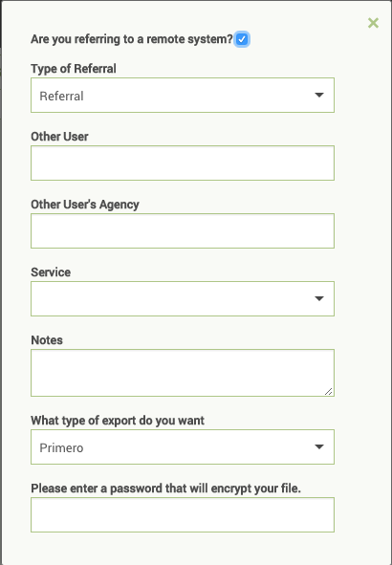Click the selected 'Referral' value text
The height and width of the screenshot is (565, 392).
pos(61,97)
